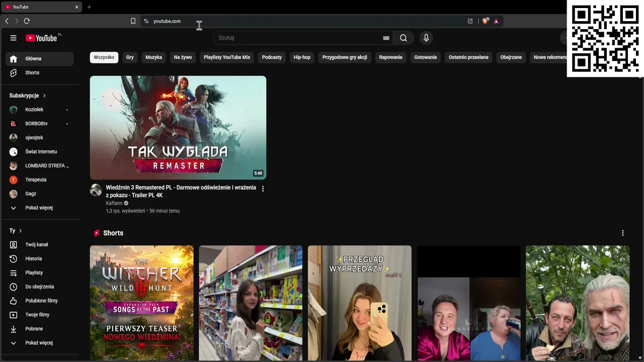Open Gagz subscription channel
Screen dimensions: 644x362
(x=40, y=194)
